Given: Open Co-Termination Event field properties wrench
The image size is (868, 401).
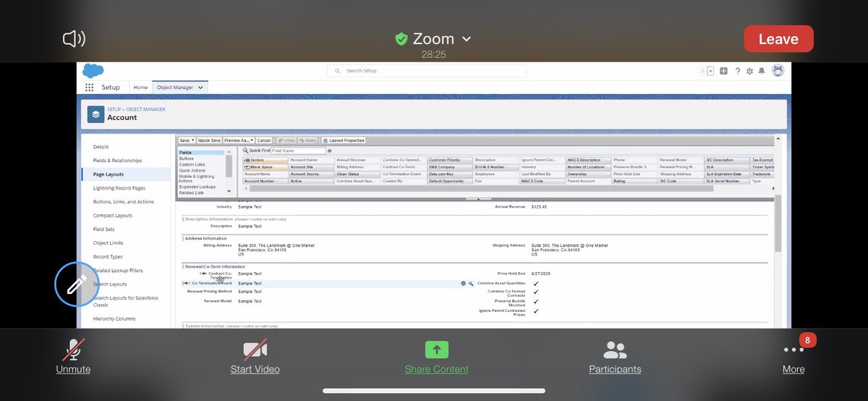Looking at the screenshot, I should (x=471, y=283).
